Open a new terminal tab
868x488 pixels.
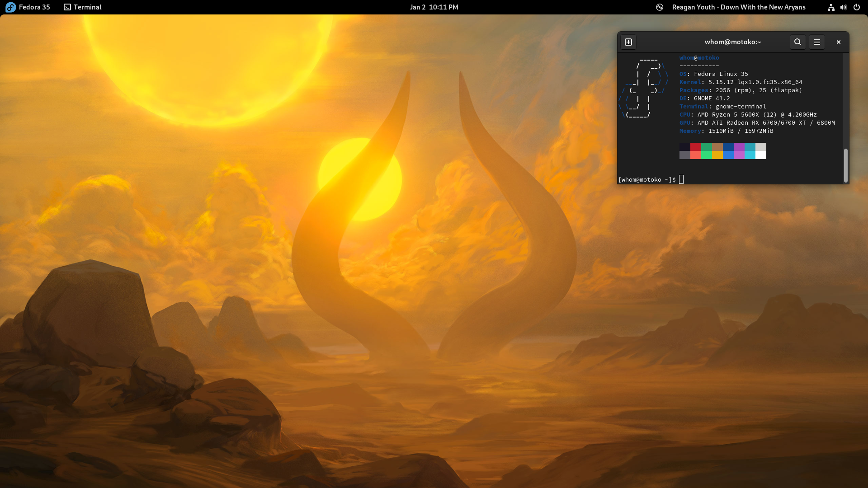point(628,42)
